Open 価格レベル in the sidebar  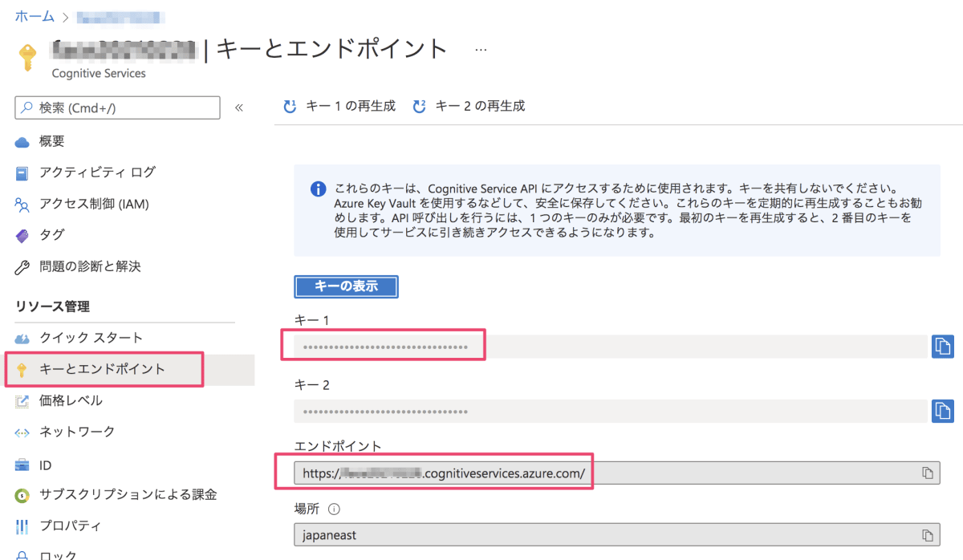tap(71, 400)
